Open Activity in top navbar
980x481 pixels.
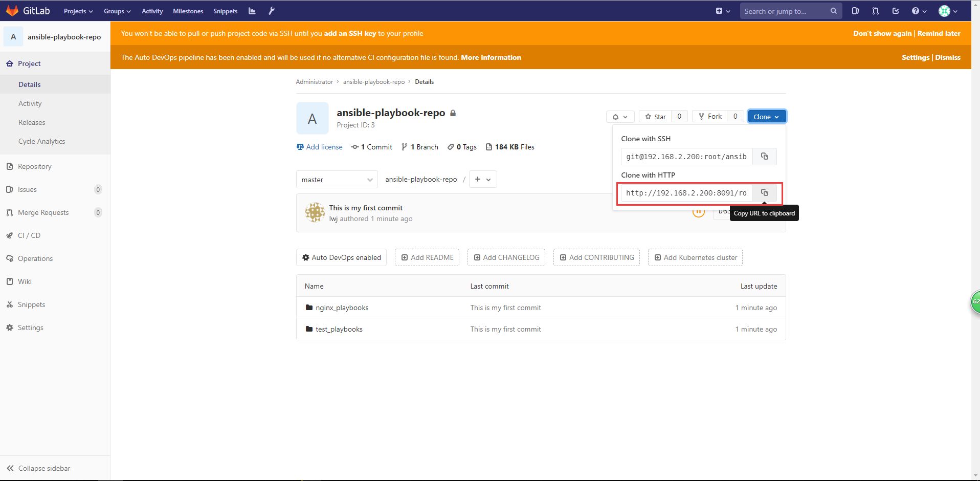(152, 11)
